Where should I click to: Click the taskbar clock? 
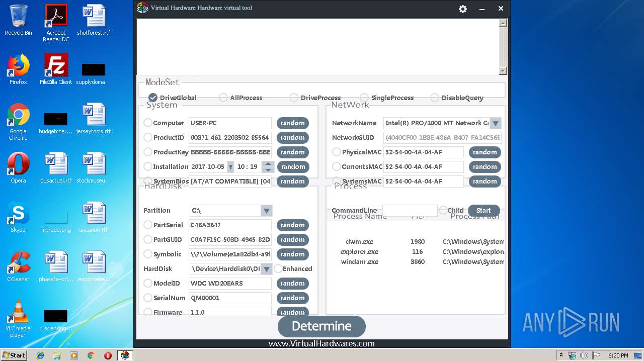click(x=618, y=355)
